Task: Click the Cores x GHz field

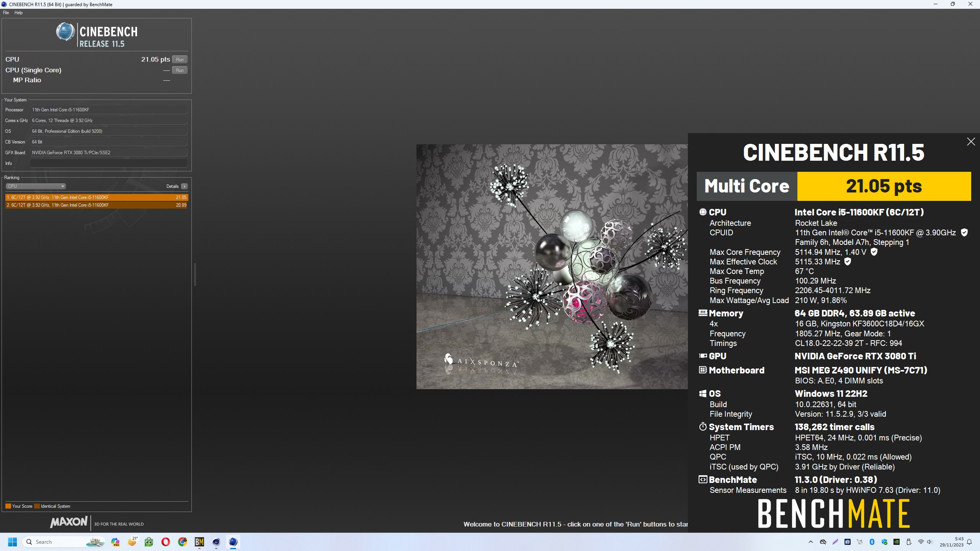Action: point(109,121)
